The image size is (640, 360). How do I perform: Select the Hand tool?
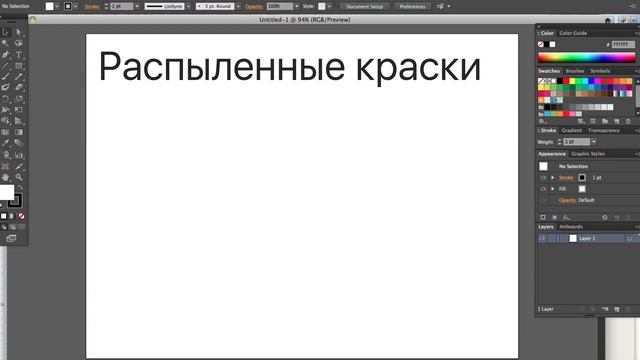click(x=5, y=177)
